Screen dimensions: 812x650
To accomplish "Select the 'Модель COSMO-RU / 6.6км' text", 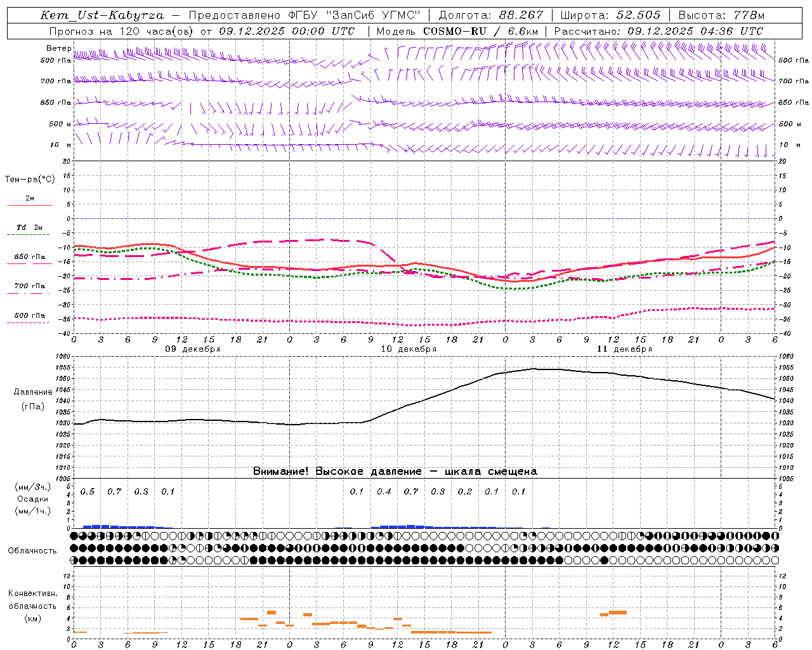I will coord(457,31).
